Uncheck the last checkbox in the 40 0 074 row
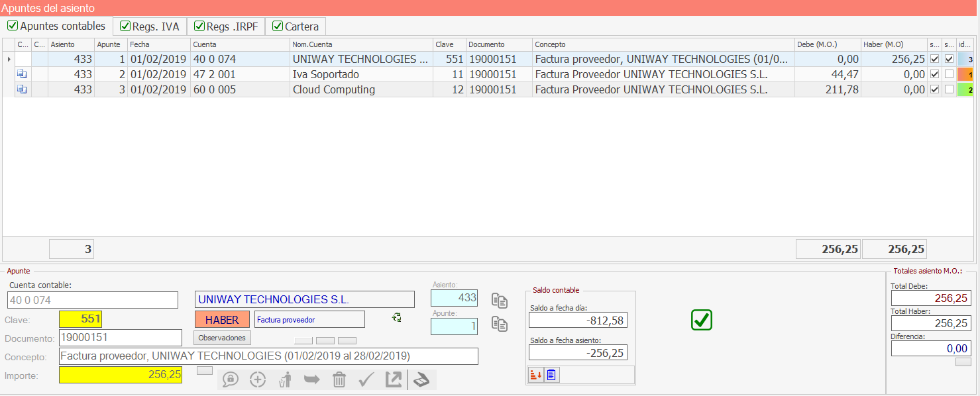The image size is (980, 396). click(x=949, y=59)
